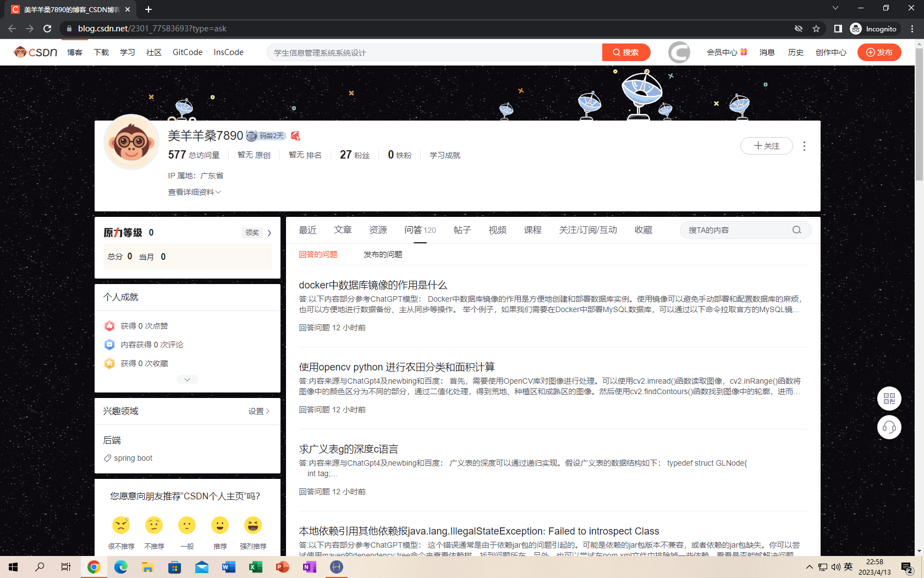Screen dimensions: 924x578
Task: Open question 使用opencv python 进行农田分类和面积计算
Action: click(x=397, y=367)
